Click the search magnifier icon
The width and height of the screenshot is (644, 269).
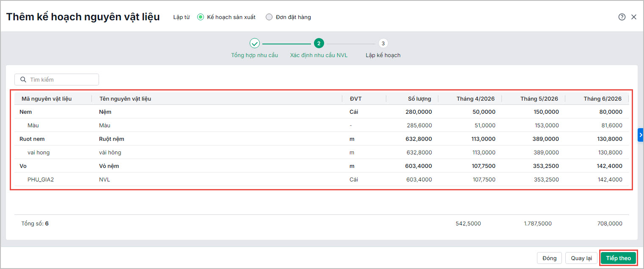point(23,80)
